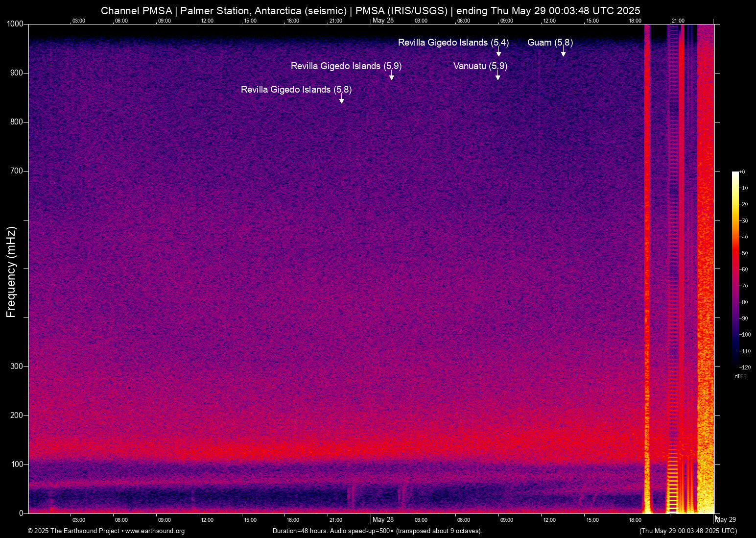The height and width of the screenshot is (538, 756).
Task: Click the Earthsound Project copyright text
Action: [x=73, y=531]
